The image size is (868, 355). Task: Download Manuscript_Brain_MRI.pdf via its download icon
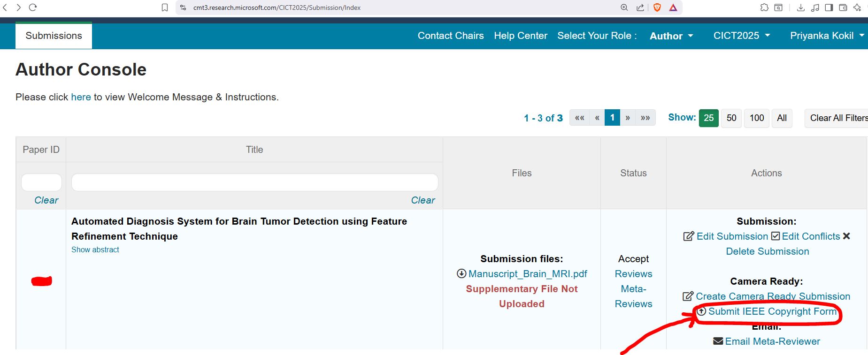461,274
